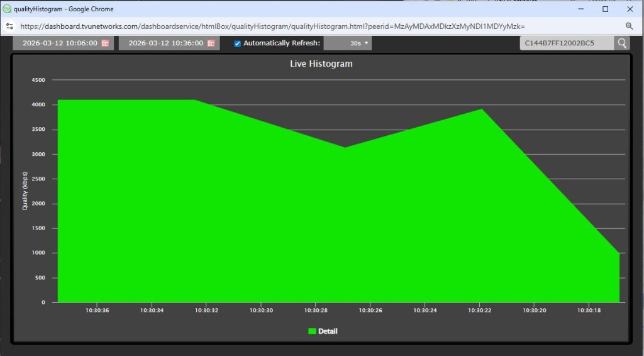
Task: Click the 10:30:32 x-axis label
Action: 206,311
